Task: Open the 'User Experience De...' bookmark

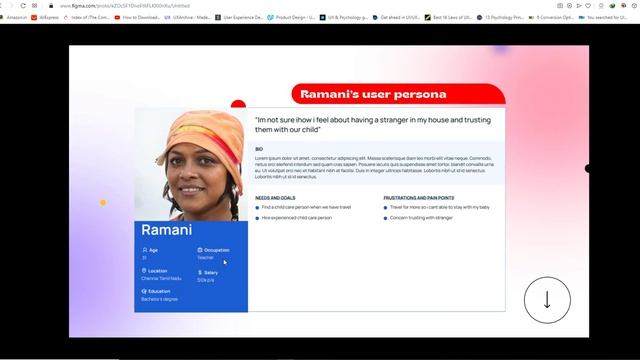Action: [239, 18]
